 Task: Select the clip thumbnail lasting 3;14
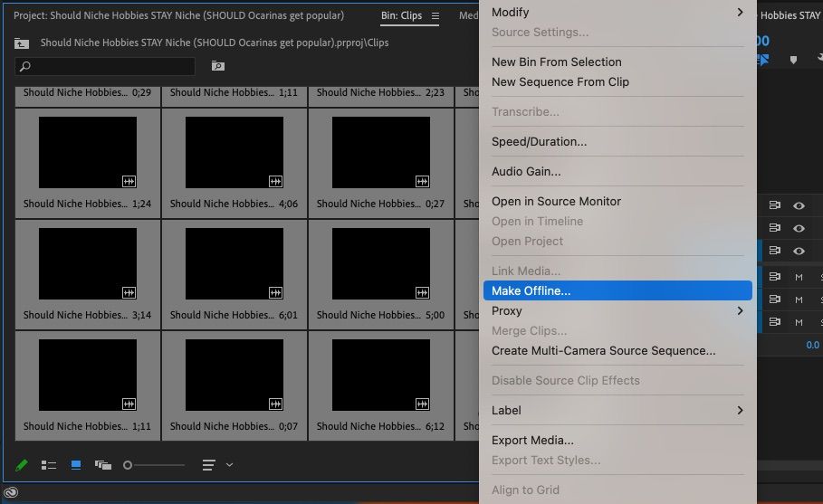click(x=88, y=264)
